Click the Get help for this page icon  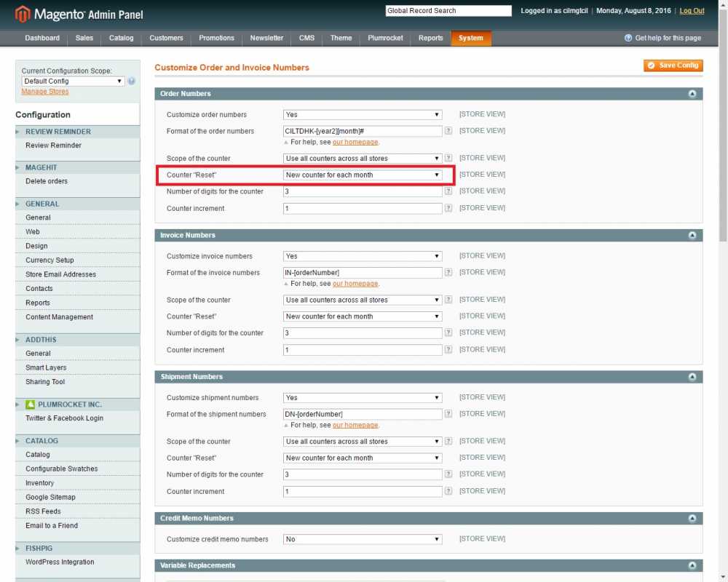click(628, 38)
